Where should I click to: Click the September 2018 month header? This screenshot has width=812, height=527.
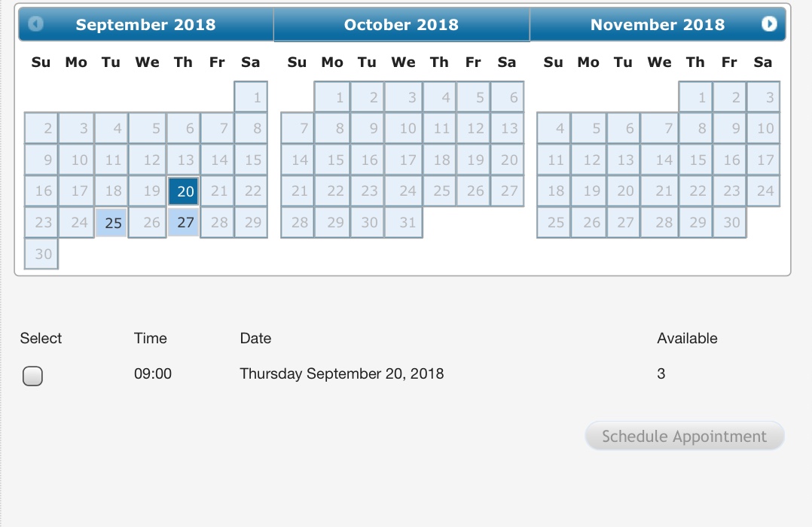point(145,25)
